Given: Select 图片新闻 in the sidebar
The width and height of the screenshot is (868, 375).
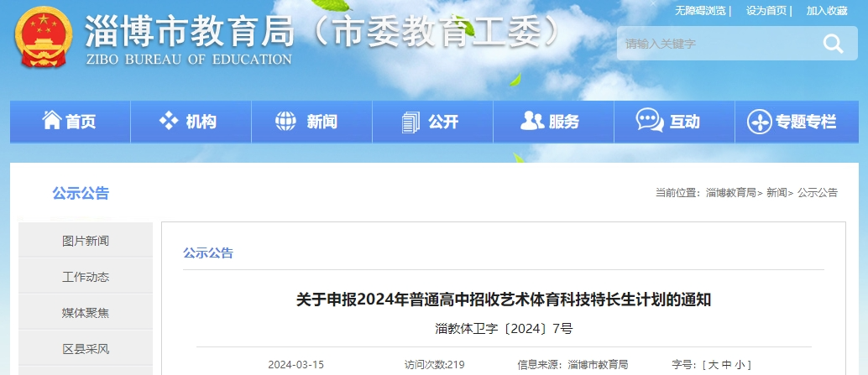Looking at the screenshot, I should point(86,241).
